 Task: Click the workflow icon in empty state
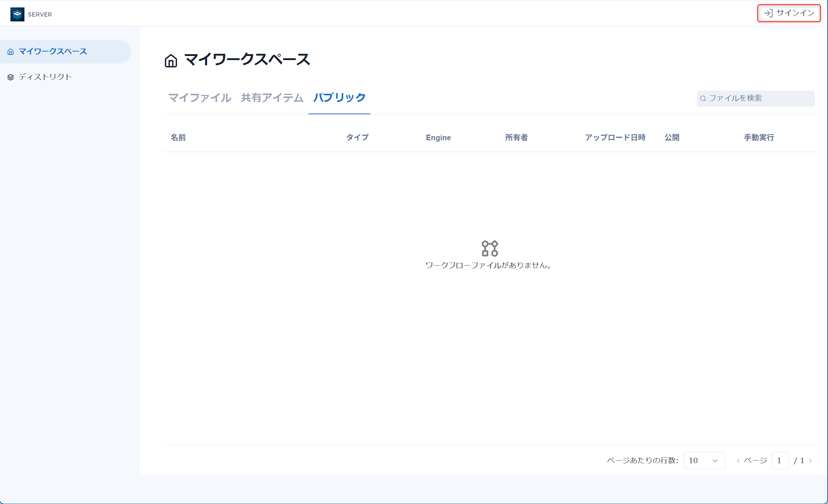pyautogui.click(x=490, y=248)
